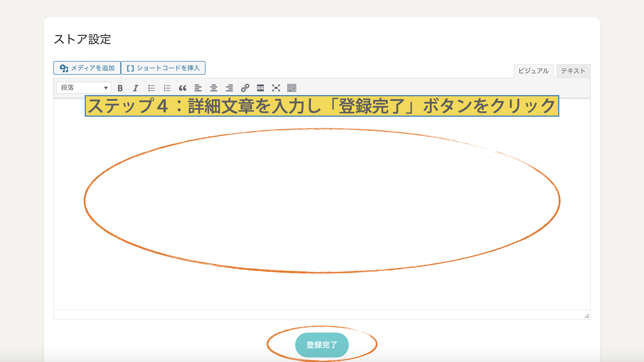This screenshot has height=362, width=644.
Task: Toggle italic formatting
Action: pos(136,88)
